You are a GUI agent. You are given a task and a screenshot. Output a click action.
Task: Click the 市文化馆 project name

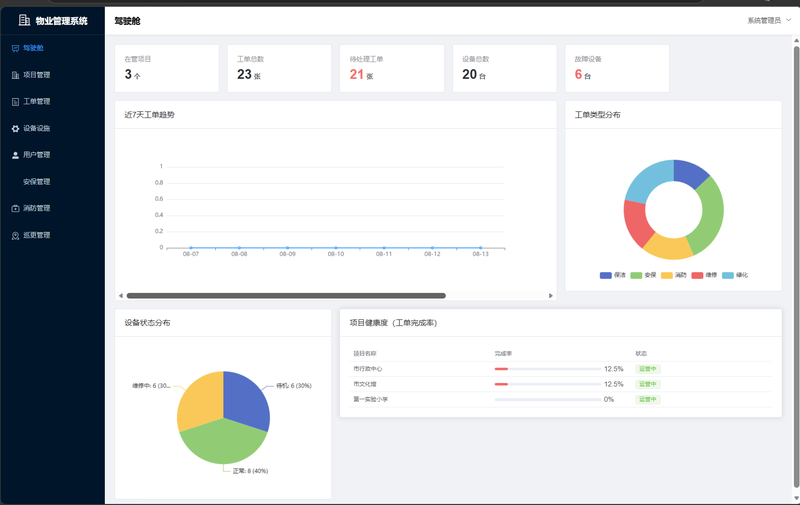[x=365, y=384]
